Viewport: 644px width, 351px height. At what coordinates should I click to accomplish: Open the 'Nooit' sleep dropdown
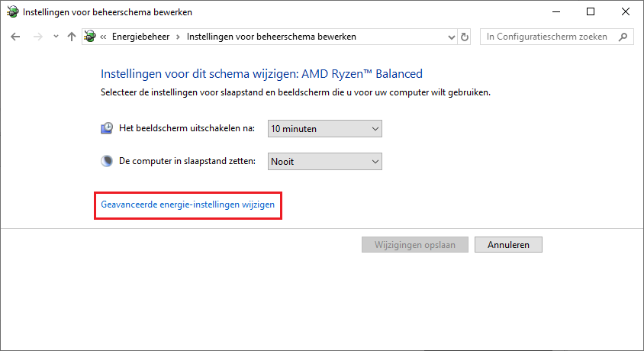tap(325, 161)
